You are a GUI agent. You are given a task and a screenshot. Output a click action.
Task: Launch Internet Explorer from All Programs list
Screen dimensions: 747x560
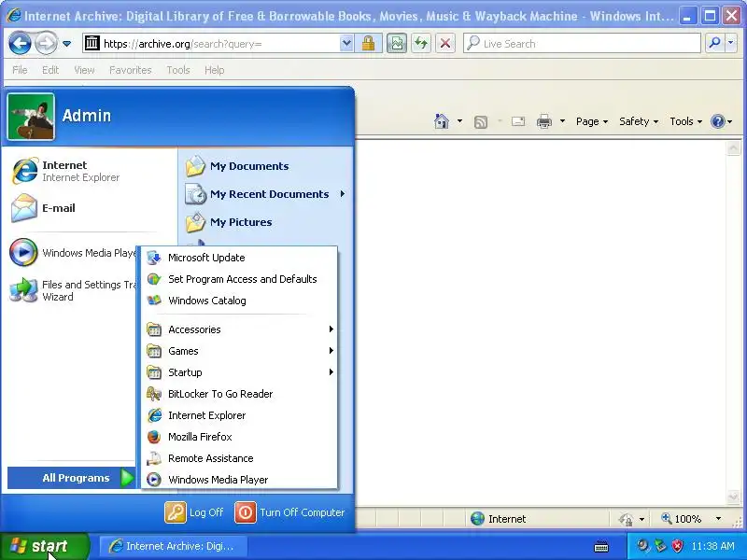click(x=240, y=415)
